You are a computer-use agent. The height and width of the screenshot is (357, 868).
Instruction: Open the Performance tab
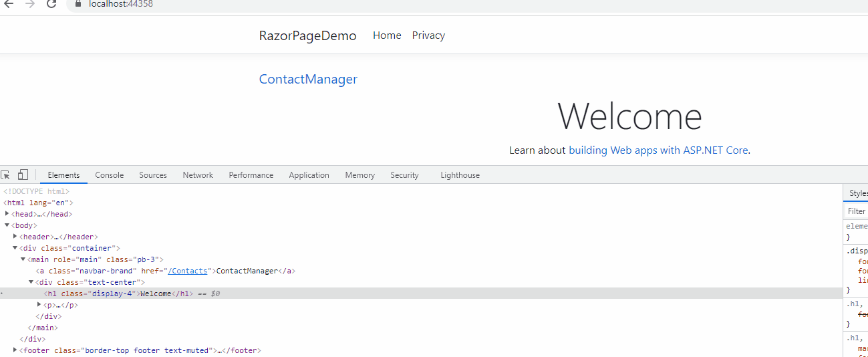click(251, 175)
